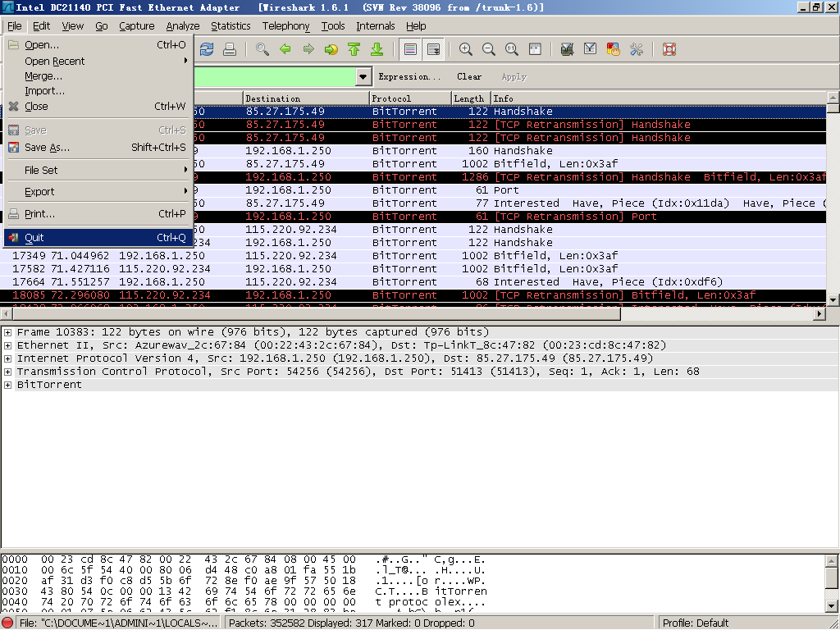This screenshot has height=630, width=840.
Task: Open the Internals menu
Action: [x=375, y=25]
